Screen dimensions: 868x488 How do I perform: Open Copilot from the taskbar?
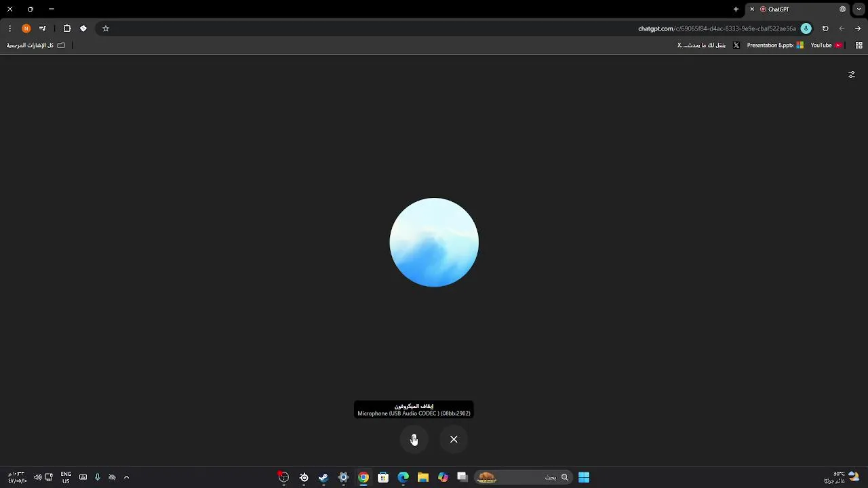tap(443, 477)
